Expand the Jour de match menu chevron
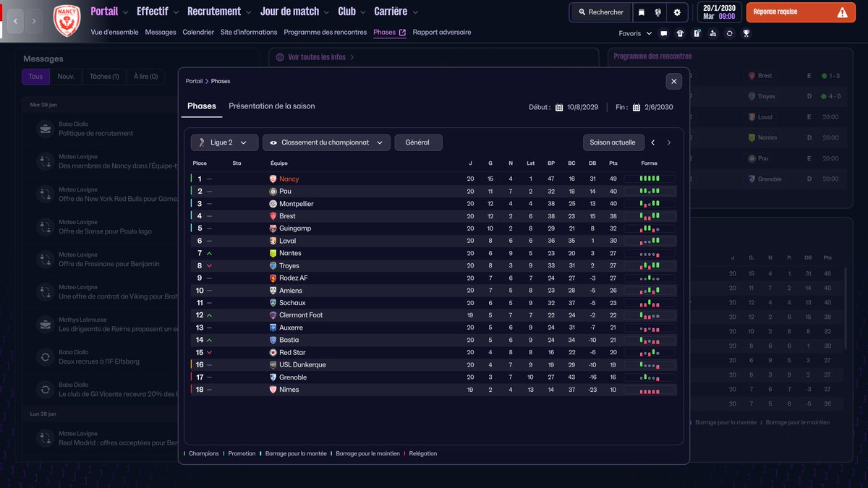868x488 pixels. (x=328, y=12)
